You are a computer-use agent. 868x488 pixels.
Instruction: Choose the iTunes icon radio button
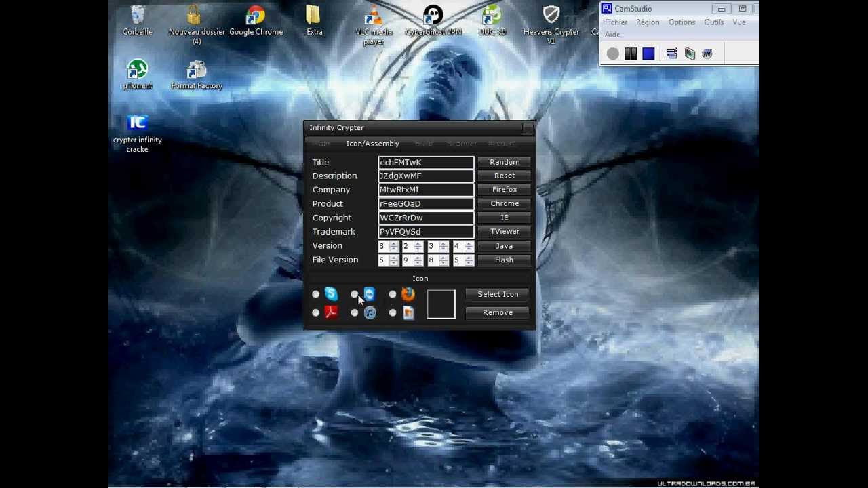click(354, 313)
